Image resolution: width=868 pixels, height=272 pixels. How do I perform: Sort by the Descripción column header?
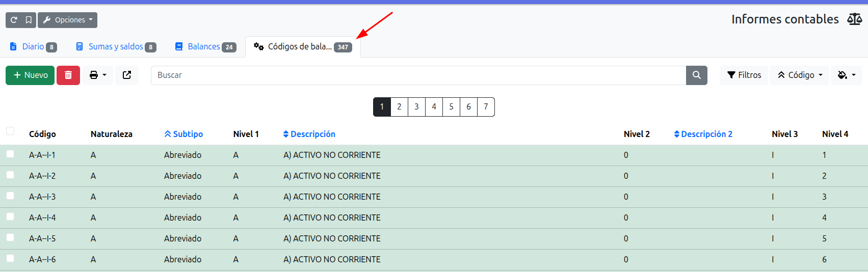click(309, 134)
